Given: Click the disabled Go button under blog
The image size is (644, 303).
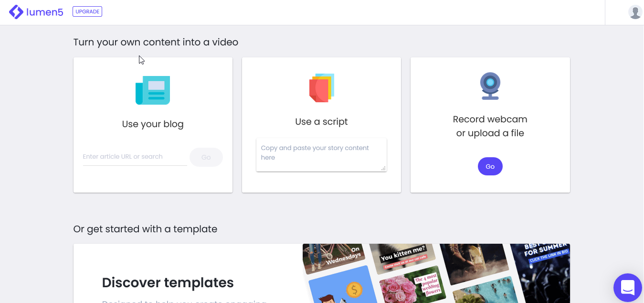Looking at the screenshot, I should [206, 157].
